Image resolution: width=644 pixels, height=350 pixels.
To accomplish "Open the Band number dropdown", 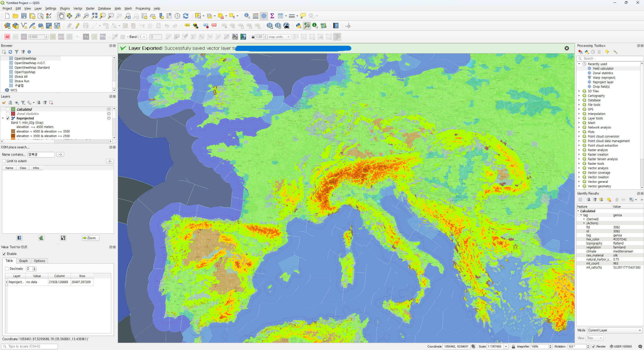I will 143,37.
